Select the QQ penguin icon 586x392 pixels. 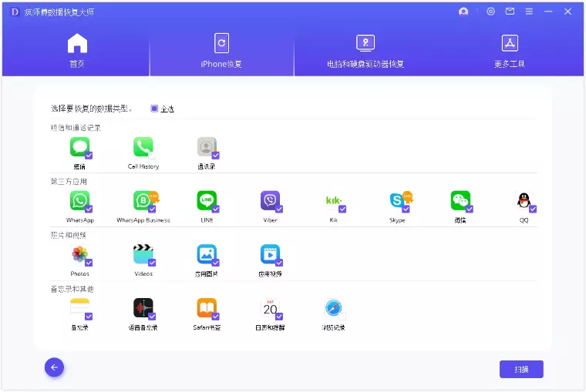click(524, 200)
